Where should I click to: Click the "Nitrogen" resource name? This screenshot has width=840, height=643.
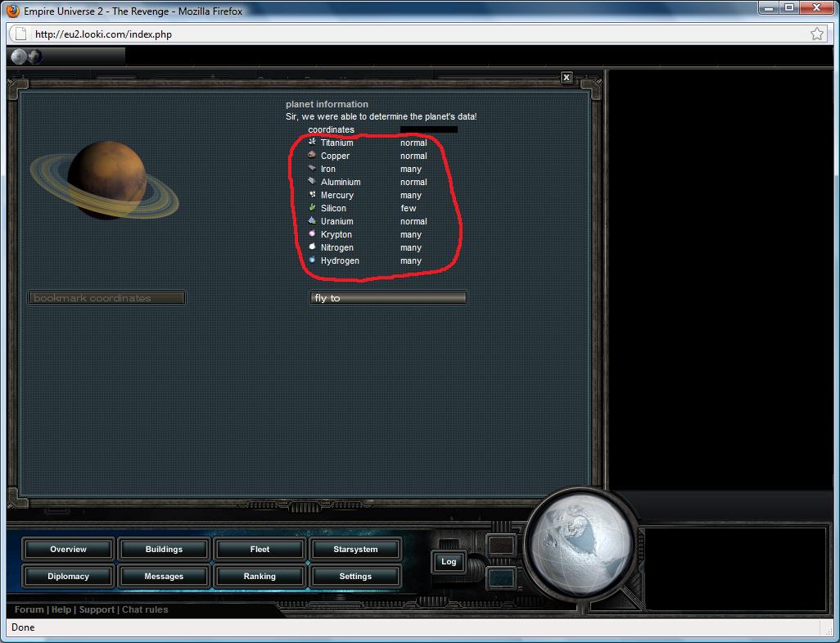pyautogui.click(x=337, y=247)
